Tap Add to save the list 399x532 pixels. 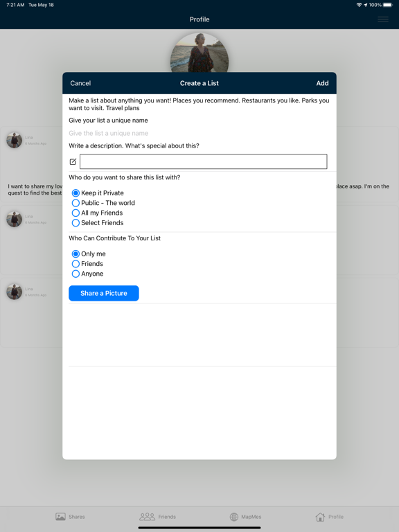322,83
